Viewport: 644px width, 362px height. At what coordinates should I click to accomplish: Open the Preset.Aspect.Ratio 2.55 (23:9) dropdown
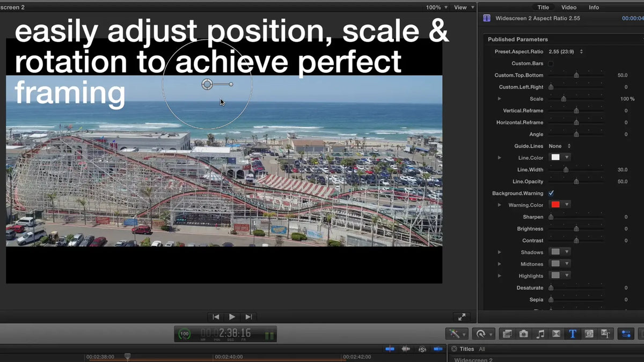tap(566, 51)
